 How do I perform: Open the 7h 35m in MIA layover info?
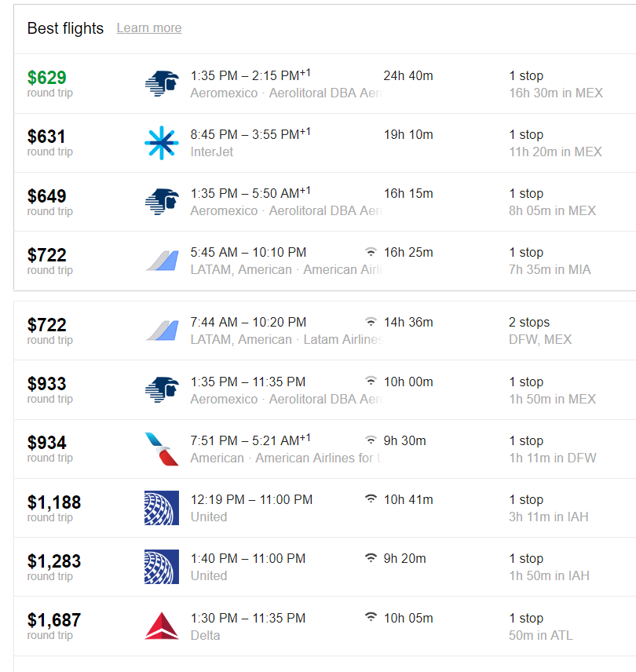pyautogui.click(x=550, y=269)
